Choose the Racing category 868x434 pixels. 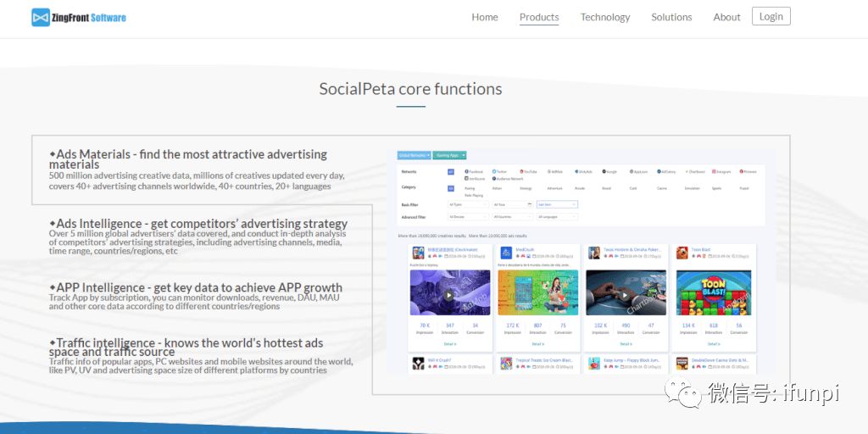470,188
